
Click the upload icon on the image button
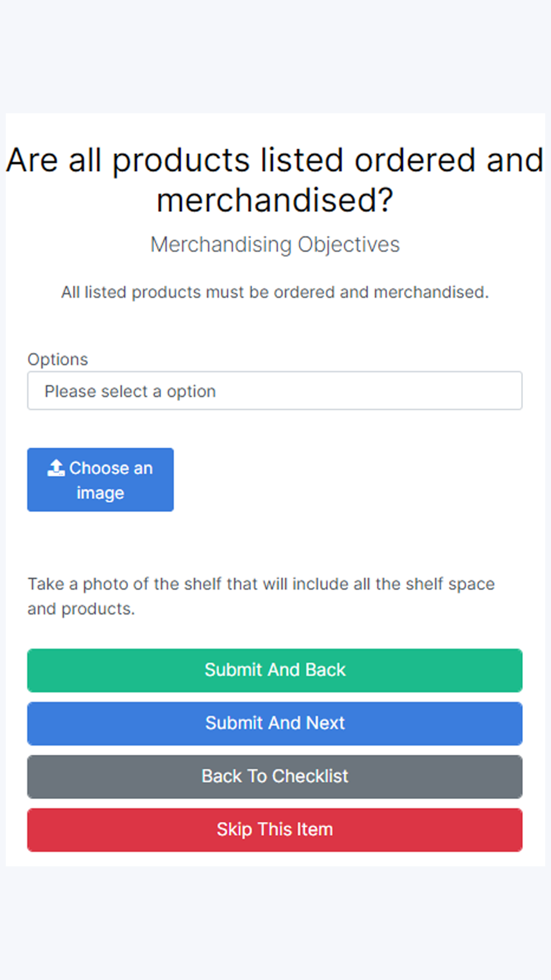click(x=56, y=468)
